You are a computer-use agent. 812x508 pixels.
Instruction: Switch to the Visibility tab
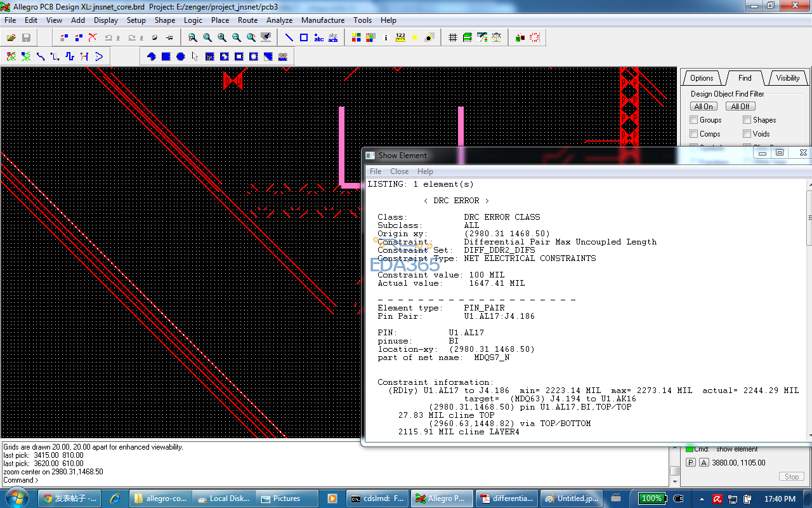[788, 78]
